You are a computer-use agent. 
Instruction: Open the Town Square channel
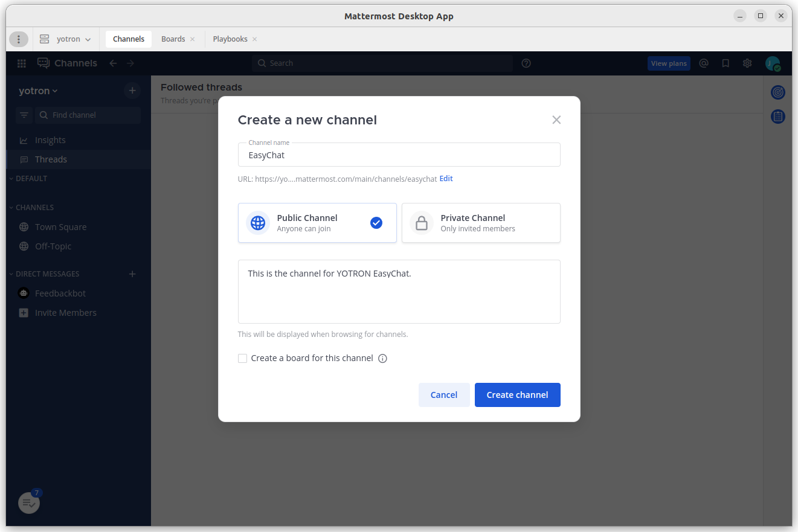pyautogui.click(x=79, y=227)
